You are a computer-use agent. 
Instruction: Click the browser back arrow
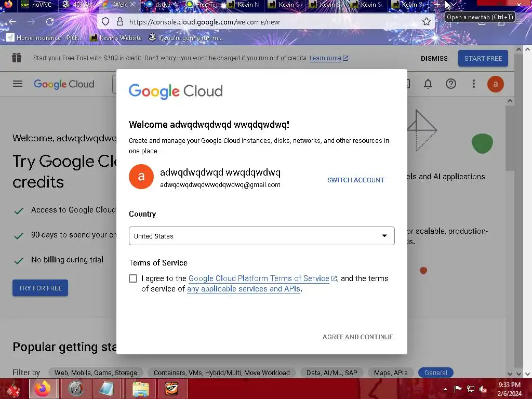12,22
